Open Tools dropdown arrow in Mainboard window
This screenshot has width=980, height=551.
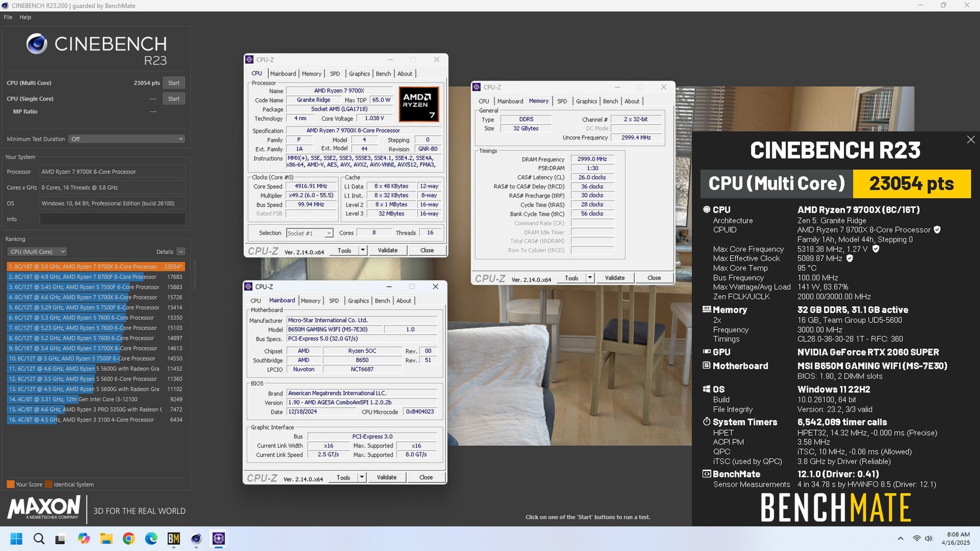[361, 478]
